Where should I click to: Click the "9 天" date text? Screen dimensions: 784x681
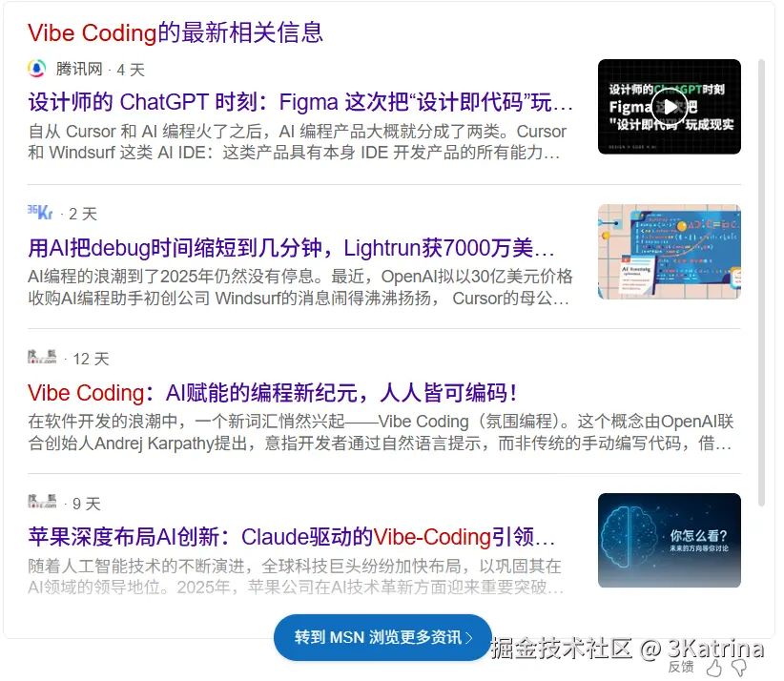pos(87,504)
